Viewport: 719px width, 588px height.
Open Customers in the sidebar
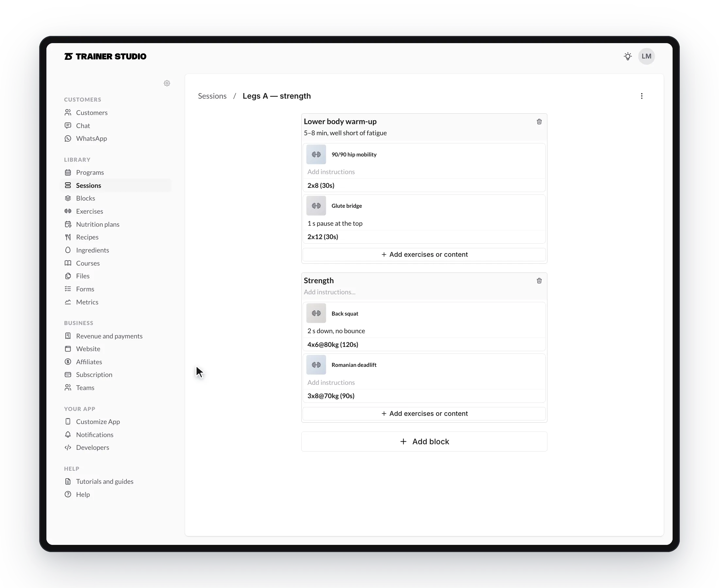point(116,112)
